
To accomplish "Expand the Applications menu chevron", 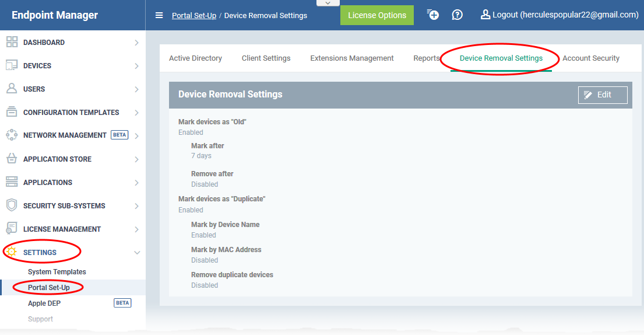I will (137, 183).
